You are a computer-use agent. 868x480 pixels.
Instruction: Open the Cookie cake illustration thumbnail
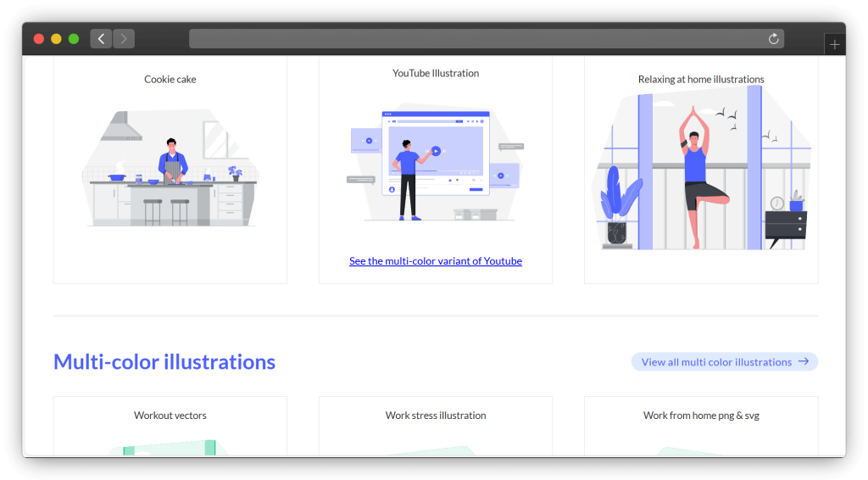(x=170, y=170)
